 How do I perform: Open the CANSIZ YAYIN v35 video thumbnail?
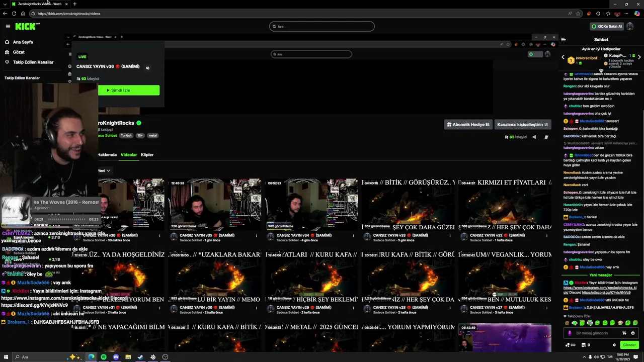pos(215,205)
